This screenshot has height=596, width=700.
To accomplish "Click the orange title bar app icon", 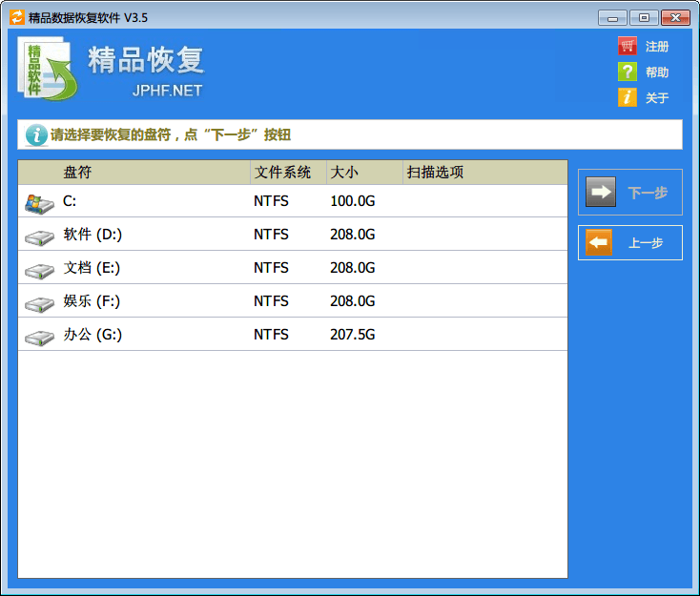I will [x=17, y=17].
